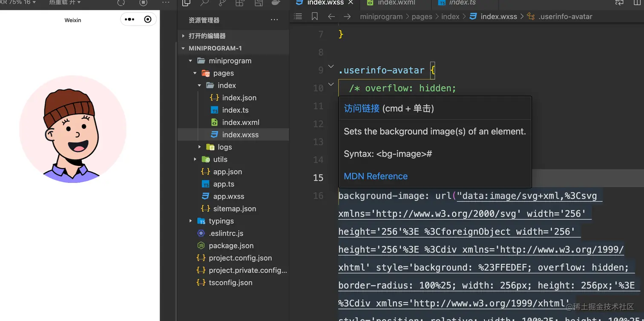
Task: Expand the 打开的编辑器 section
Action: pyautogui.click(x=183, y=36)
